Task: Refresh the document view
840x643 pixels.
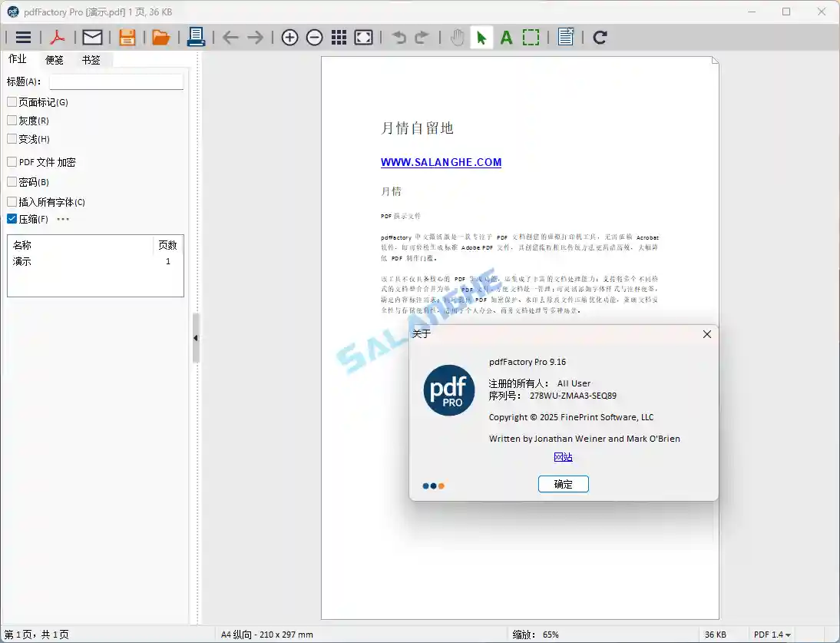Action: [600, 36]
